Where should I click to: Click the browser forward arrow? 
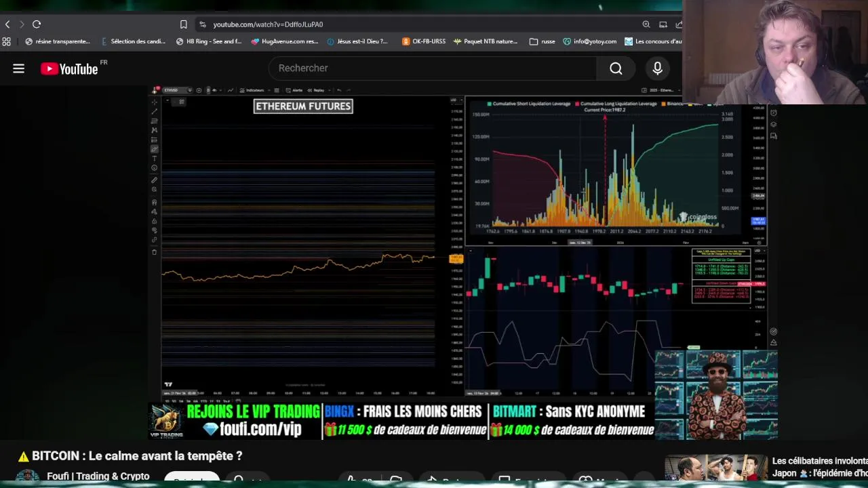pyautogui.click(x=22, y=24)
